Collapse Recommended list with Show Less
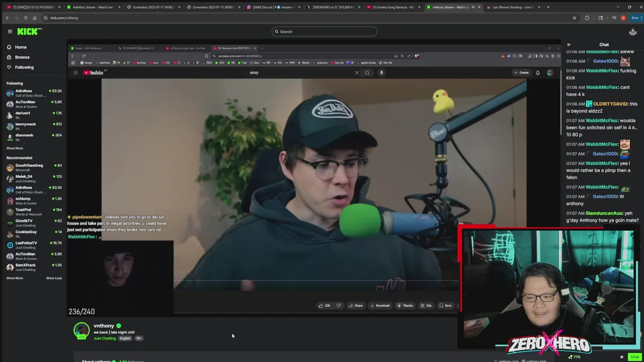Viewport: 644px width, 362px height. pyautogui.click(x=54, y=278)
